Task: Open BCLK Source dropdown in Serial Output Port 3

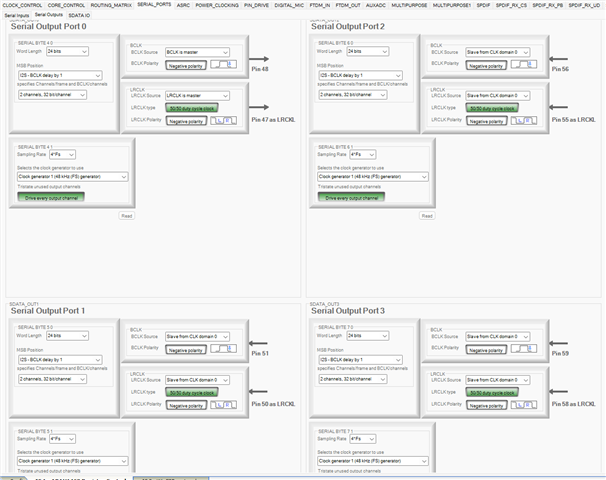Action: tap(498, 336)
